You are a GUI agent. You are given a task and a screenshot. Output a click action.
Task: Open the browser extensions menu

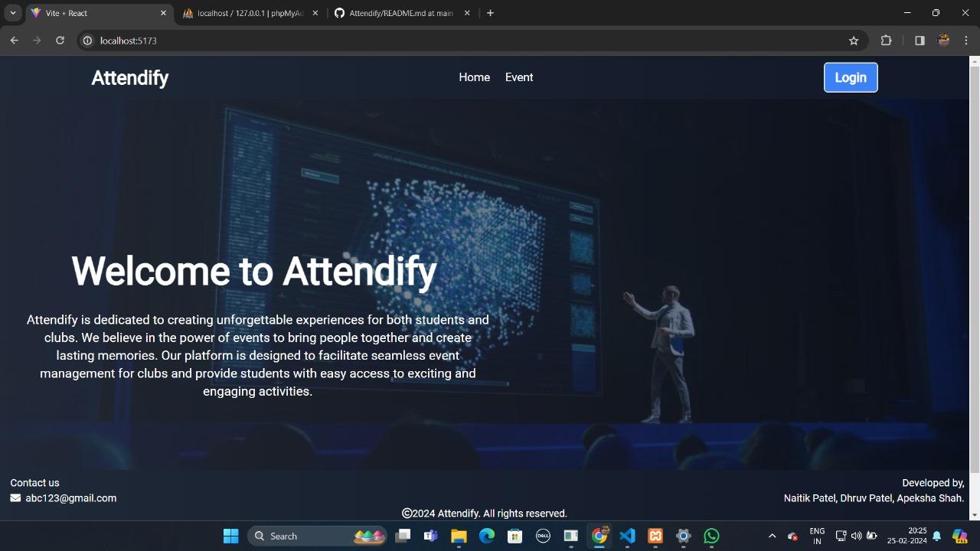[886, 41]
